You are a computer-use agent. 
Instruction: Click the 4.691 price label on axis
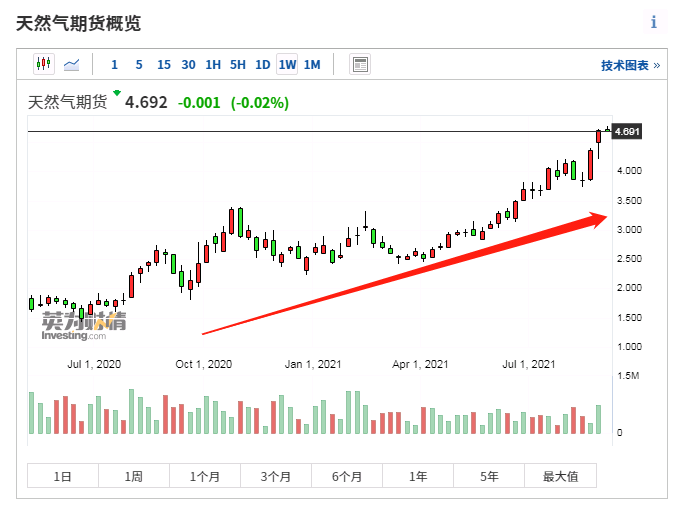(627, 131)
